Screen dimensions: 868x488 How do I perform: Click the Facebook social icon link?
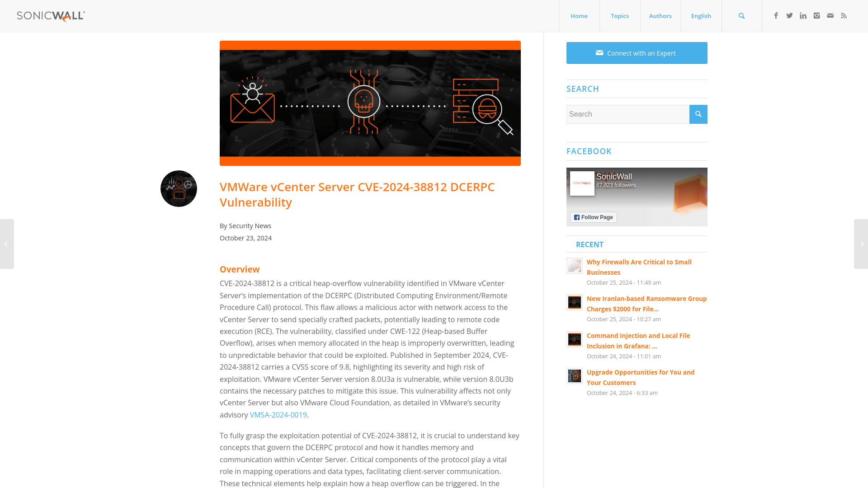(776, 15)
